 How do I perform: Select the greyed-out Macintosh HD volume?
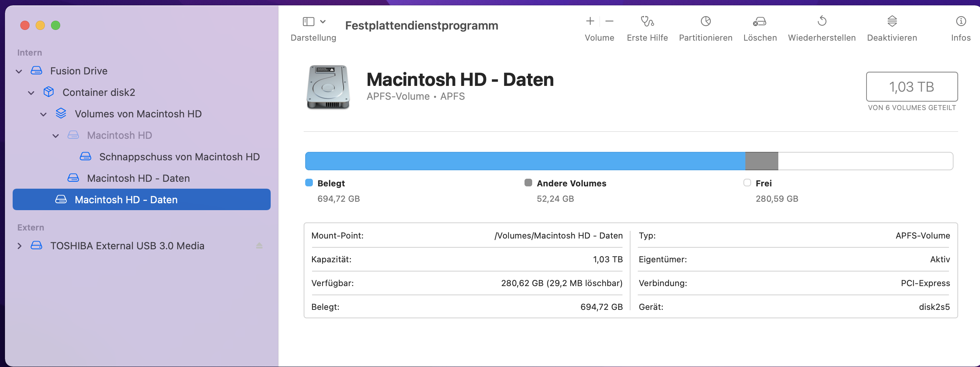119,135
